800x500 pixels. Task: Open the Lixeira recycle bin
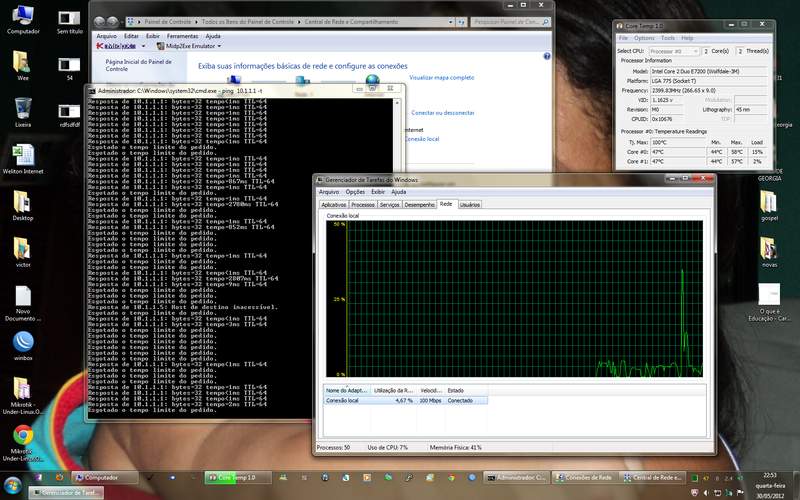coord(22,112)
